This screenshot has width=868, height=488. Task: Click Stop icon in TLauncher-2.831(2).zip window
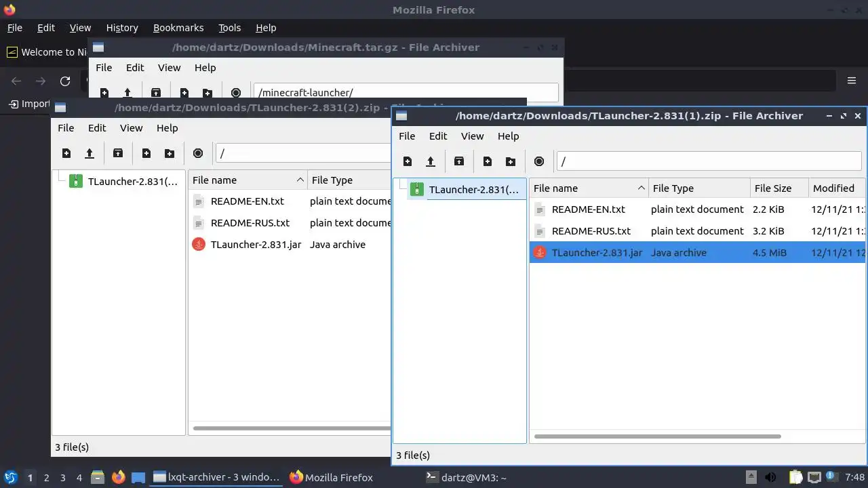point(198,153)
